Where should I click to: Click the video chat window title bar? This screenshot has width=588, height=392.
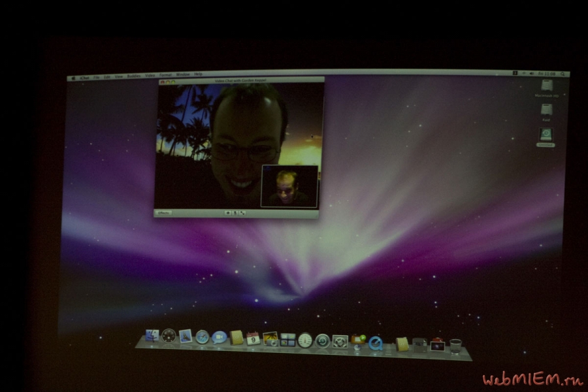tap(242, 80)
